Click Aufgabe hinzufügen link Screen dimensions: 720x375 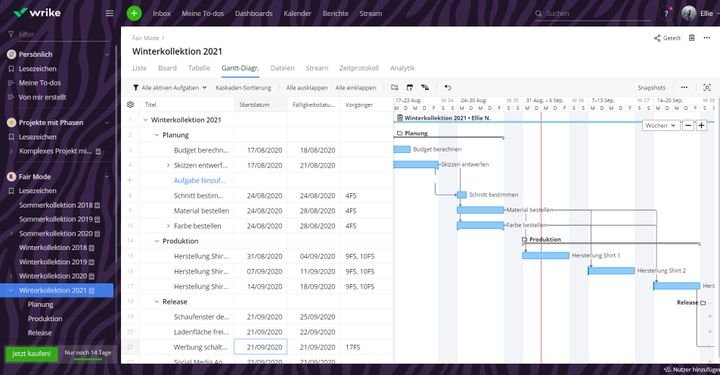(200, 180)
